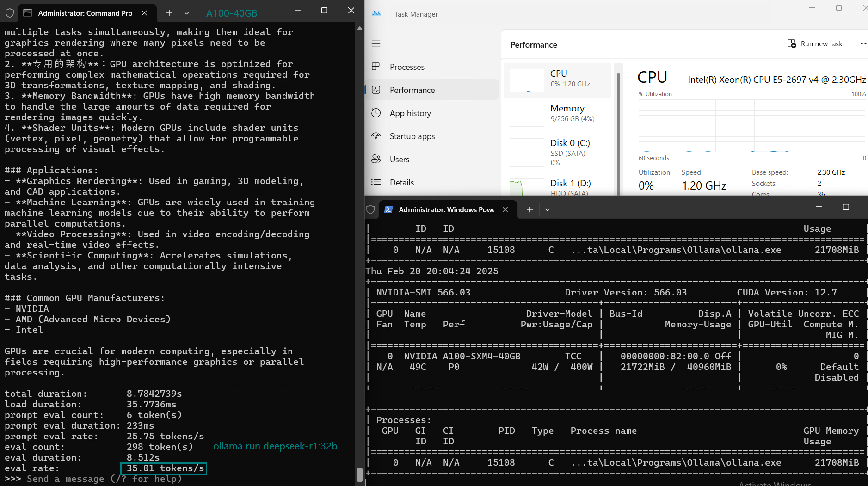Click the Performance graph icon in sidebar
868x486 pixels.
coord(376,90)
